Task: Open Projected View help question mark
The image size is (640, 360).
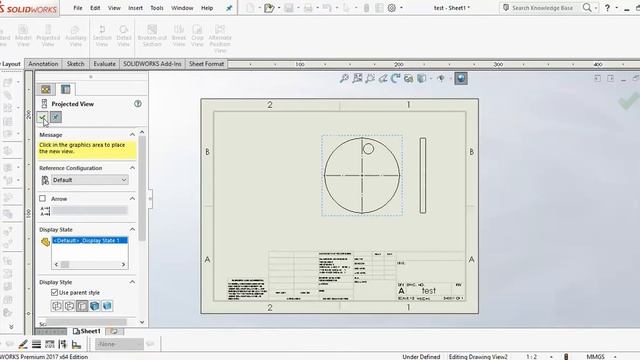Action: tap(138, 104)
